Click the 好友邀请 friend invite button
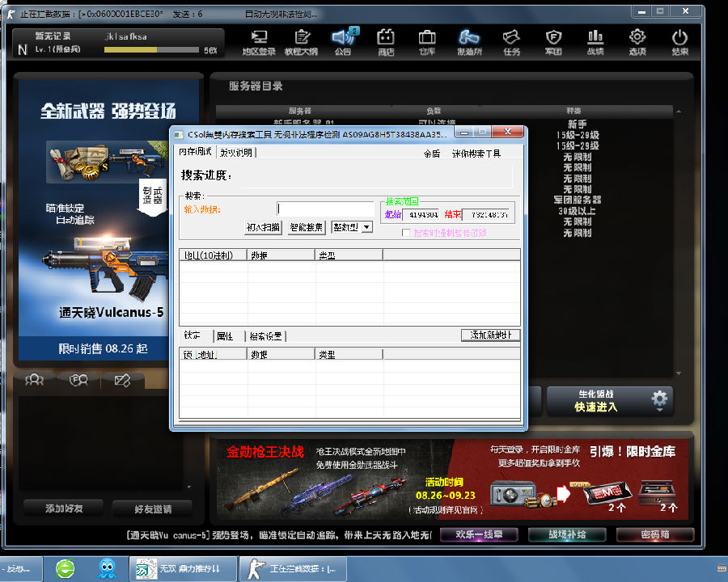 (153, 508)
